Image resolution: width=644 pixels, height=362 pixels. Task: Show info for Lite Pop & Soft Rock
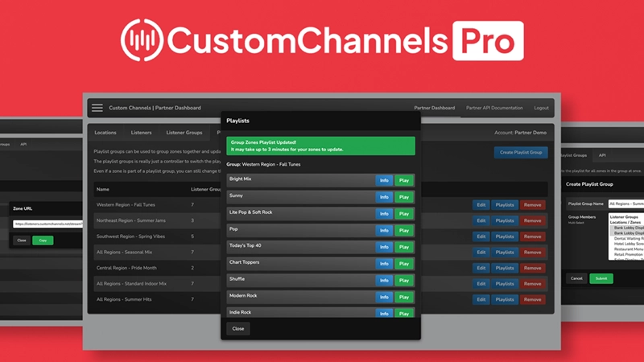pyautogui.click(x=384, y=214)
